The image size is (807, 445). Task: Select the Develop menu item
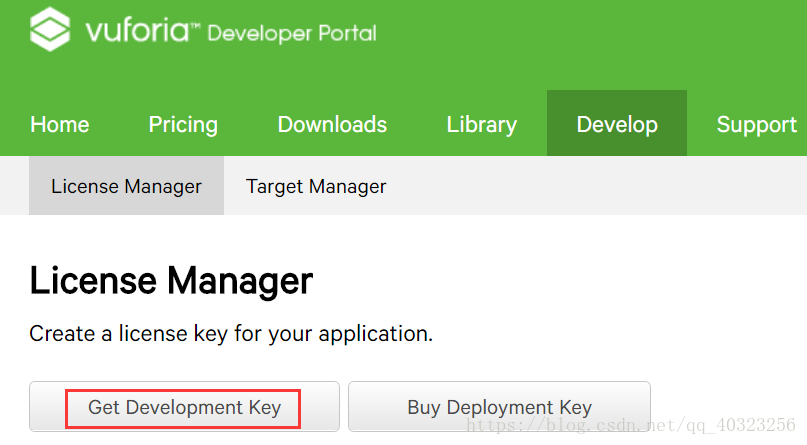[x=617, y=123]
